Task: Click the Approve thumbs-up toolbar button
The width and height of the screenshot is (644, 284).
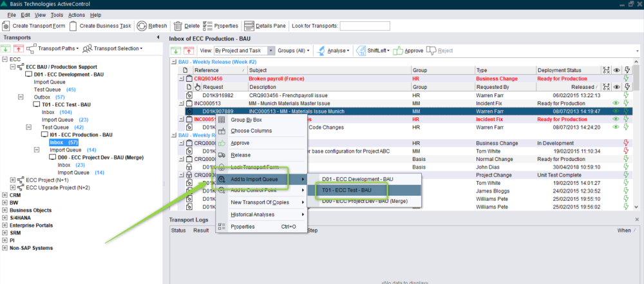Action: pos(408,50)
